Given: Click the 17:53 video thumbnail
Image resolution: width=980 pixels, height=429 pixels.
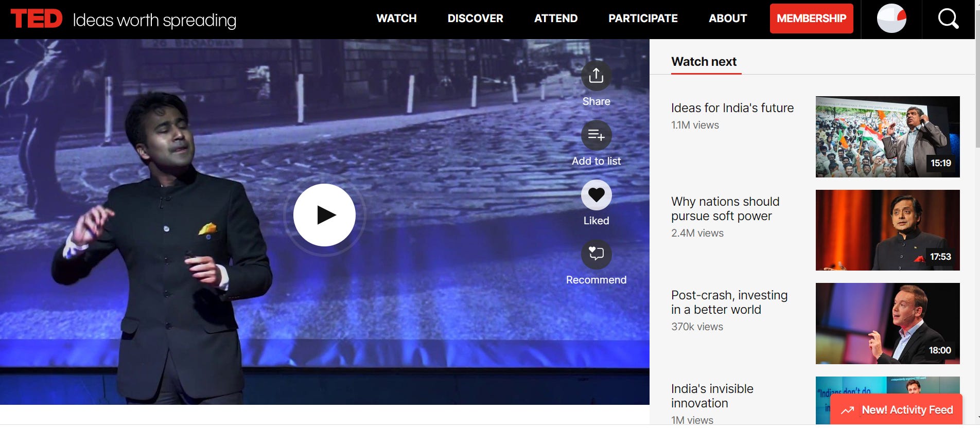Looking at the screenshot, I should 887,230.
